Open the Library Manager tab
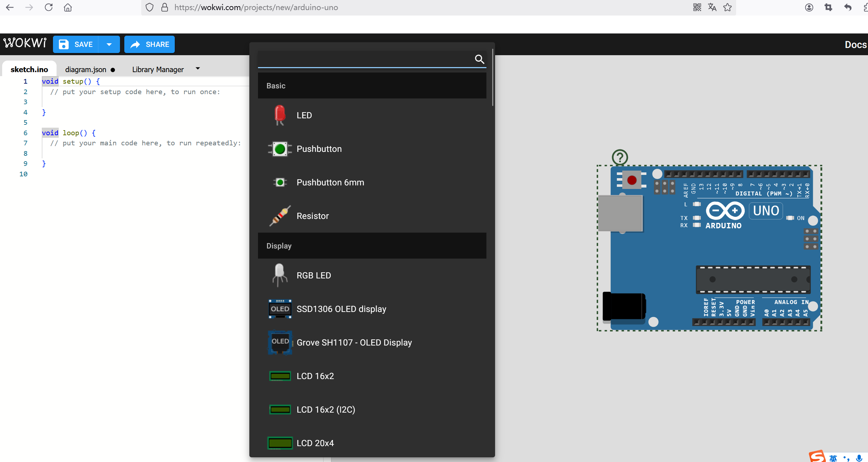The width and height of the screenshot is (868, 462). [x=158, y=70]
